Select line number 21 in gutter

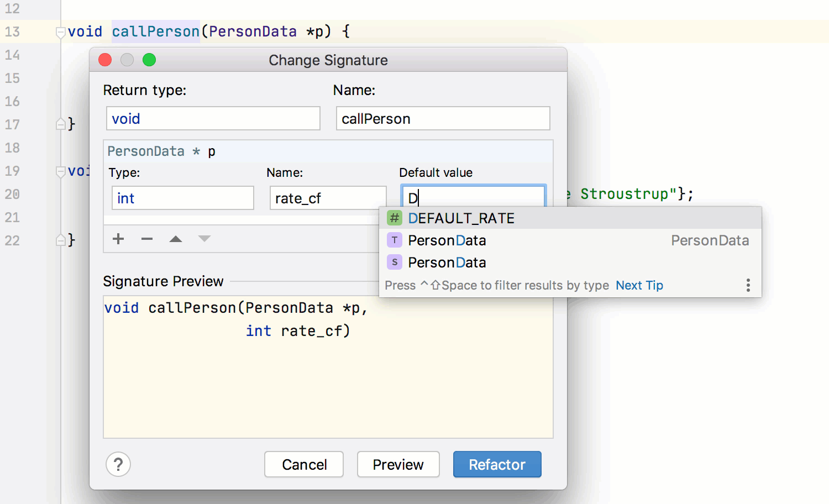tap(12, 217)
